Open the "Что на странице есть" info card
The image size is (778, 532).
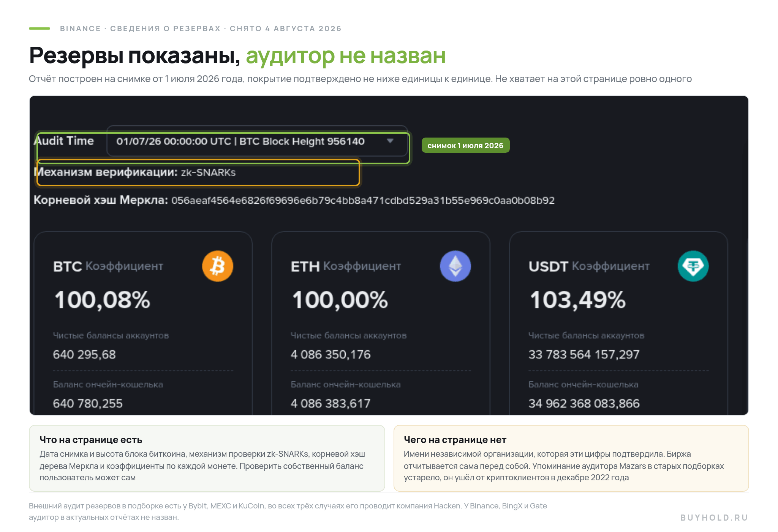pyautogui.click(x=207, y=458)
